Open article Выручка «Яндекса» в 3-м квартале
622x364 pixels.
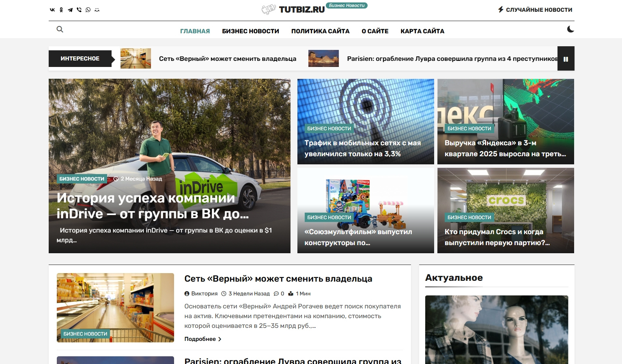coord(505,149)
